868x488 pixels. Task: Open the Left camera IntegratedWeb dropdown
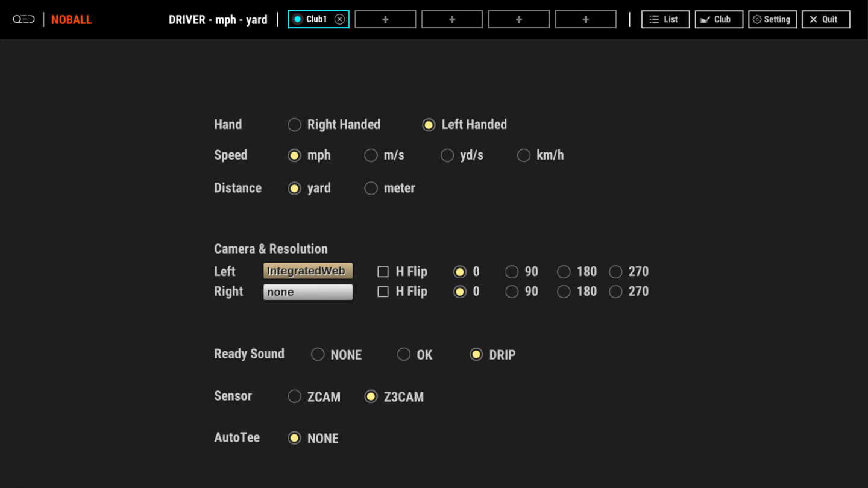point(307,271)
